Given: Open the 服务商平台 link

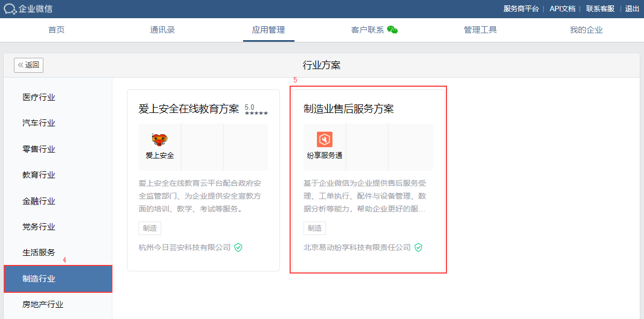Looking at the screenshot, I should click(521, 9).
